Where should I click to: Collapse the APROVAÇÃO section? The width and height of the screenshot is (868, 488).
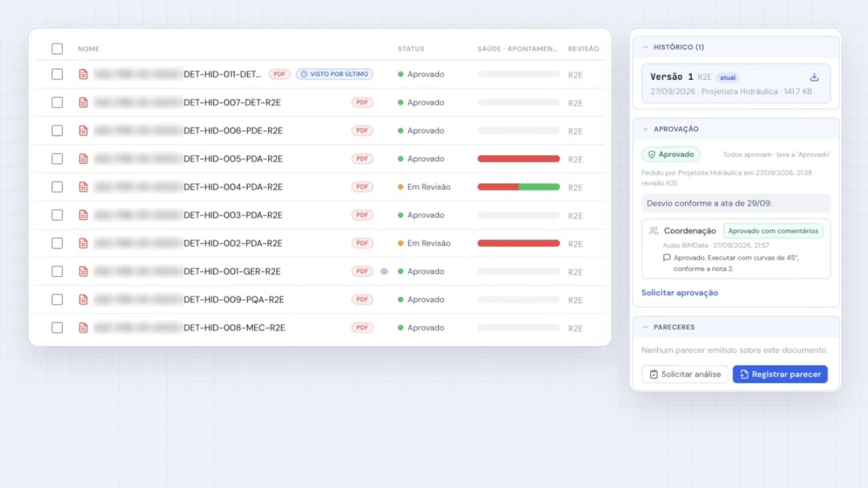click(646, 129)
